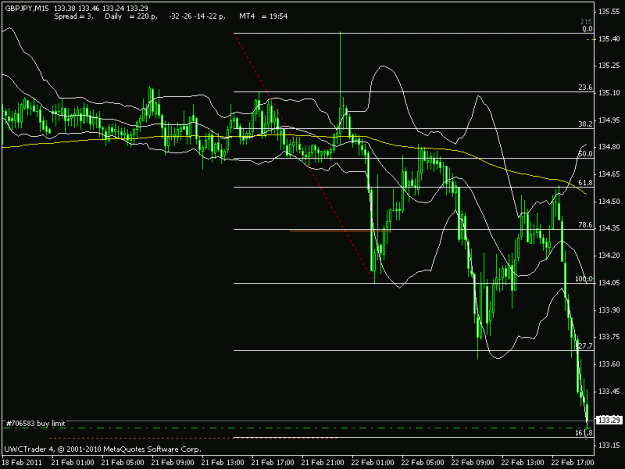
Task: Click the 'MT4 = 19:54' clock text
Action: tap(263, 16)
